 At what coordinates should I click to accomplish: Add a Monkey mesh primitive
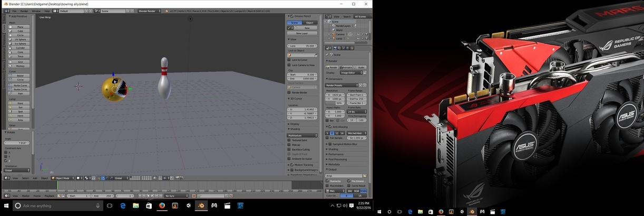click(20, 66)
